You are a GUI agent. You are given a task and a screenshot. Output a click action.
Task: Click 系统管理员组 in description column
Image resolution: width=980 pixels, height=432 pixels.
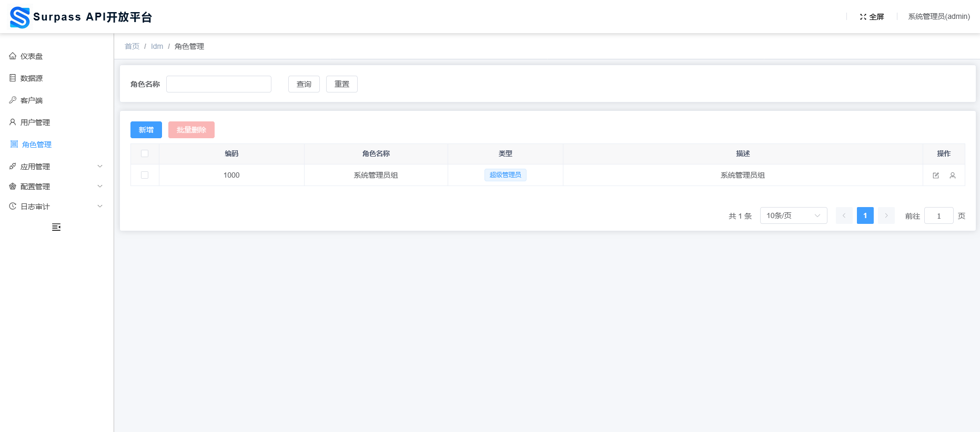click(743, 175)
